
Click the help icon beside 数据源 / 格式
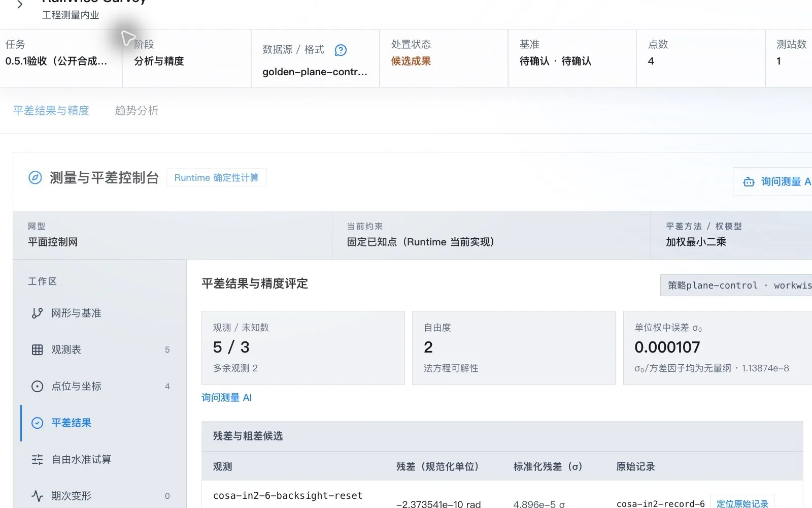tap(341, 50)
